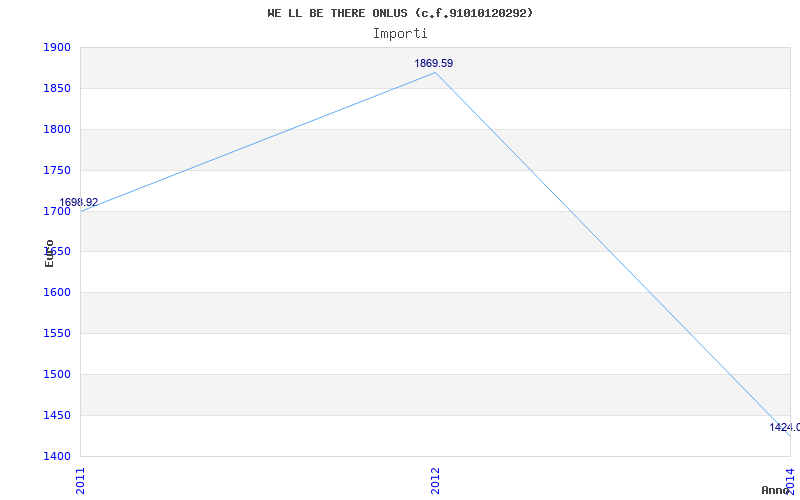The height and width of the screenshot is (500, 800).
Task: Click the 1750 y-axis tick label
Action: [x=57, y=170]
